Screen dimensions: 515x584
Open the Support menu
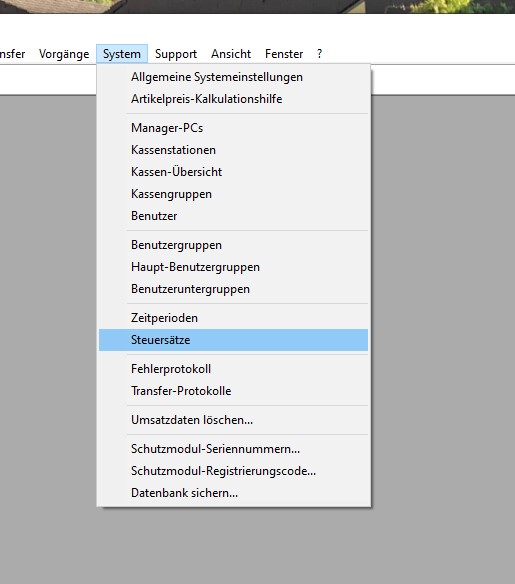pos(176,54)
